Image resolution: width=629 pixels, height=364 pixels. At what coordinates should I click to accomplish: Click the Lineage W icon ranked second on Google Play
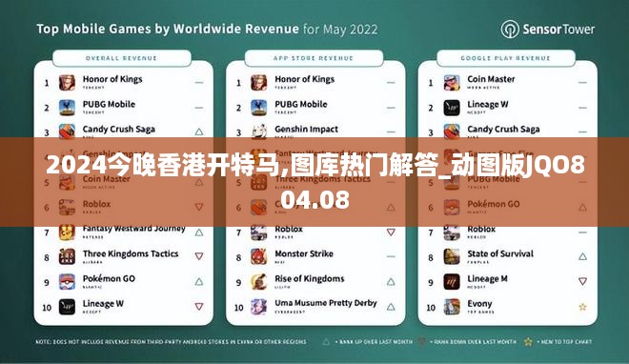452,108
